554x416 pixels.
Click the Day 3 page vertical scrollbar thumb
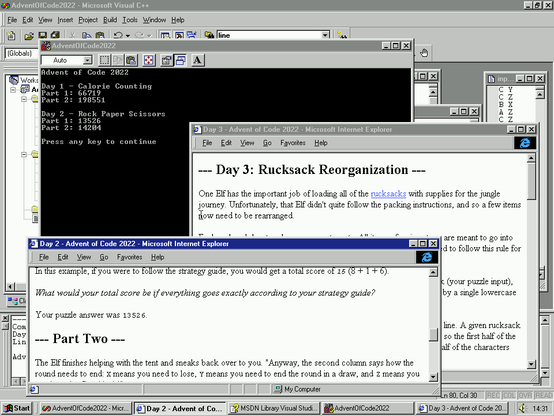pos(531,182)
